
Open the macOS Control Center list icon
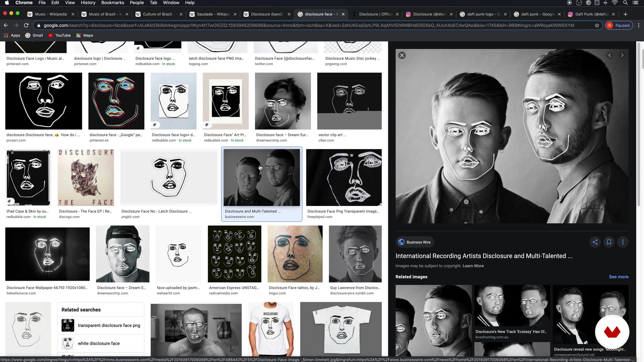(x=635, y=3)
